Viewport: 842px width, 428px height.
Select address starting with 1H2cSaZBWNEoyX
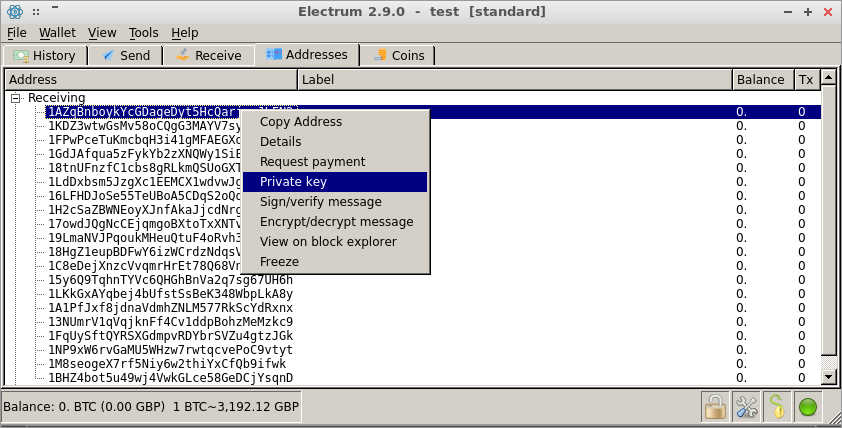click(x=144, y=209)
